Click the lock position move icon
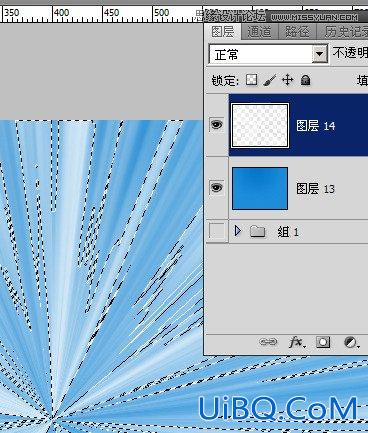368x433 pixels. [287, 80]
